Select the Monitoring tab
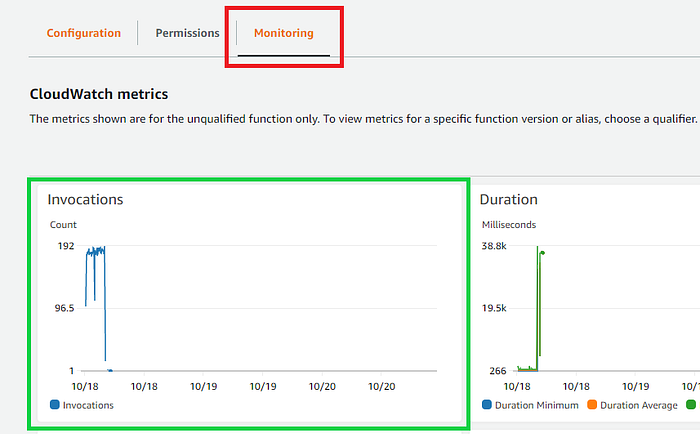 tap(283, 33)
